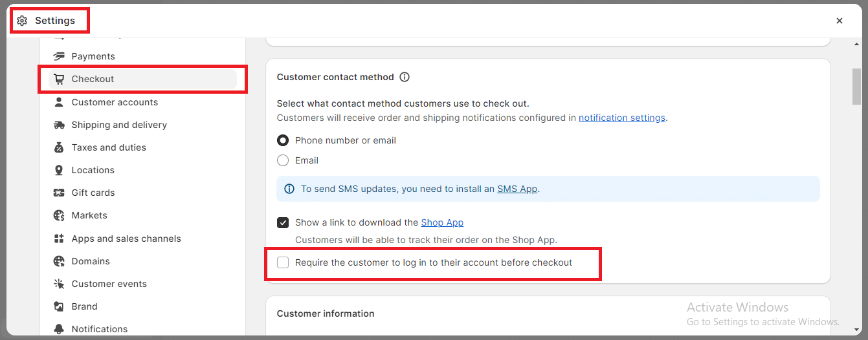Select the Email radio option

pos(283,160)
